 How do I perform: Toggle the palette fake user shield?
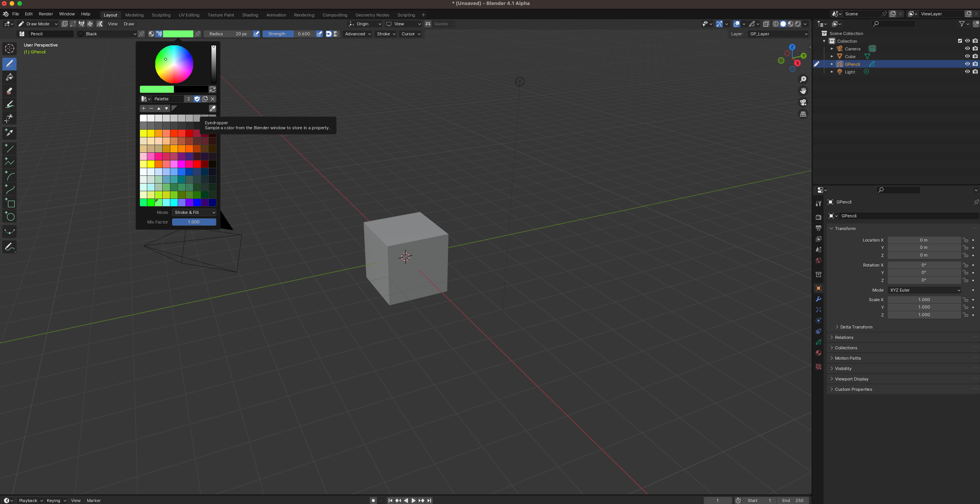(x=197, y=99)
